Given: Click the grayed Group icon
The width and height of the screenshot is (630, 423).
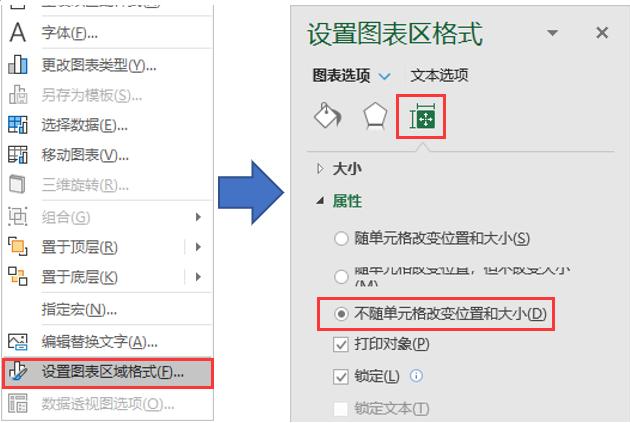Looking at the screenshot, I should (x=18, y=217).
